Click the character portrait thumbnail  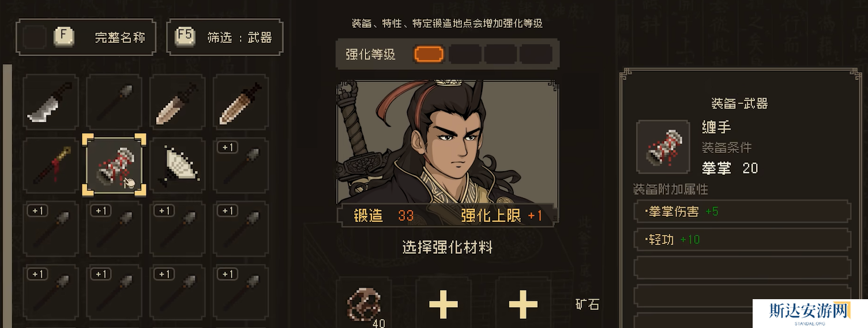pos(448,153)
